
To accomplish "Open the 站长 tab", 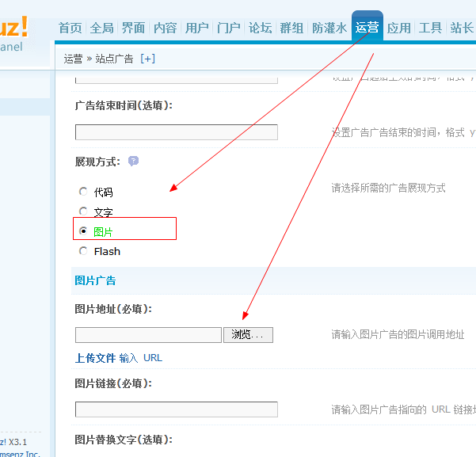I will [x=462, y=29].
